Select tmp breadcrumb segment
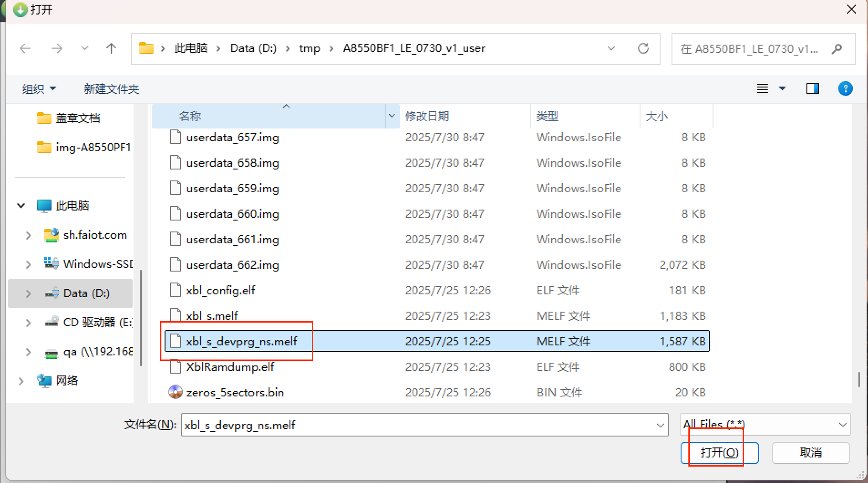The width and height of the screenshot is (868, 483). (310, 48)
